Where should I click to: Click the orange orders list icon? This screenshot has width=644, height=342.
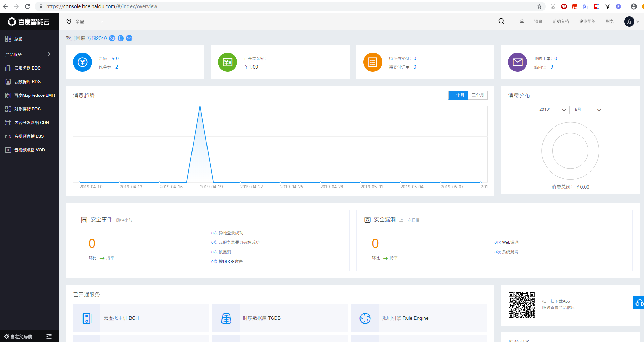[373, 62]
